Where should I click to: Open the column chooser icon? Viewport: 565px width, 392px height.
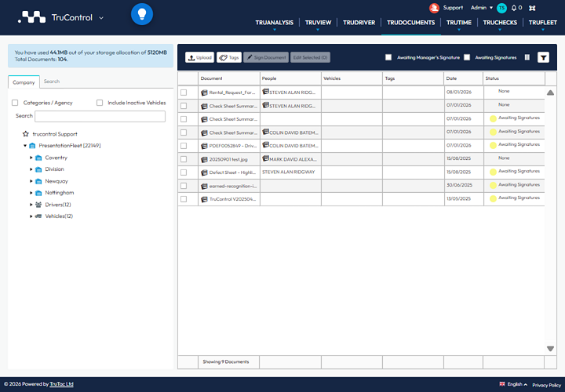click(x=527, y=57)
